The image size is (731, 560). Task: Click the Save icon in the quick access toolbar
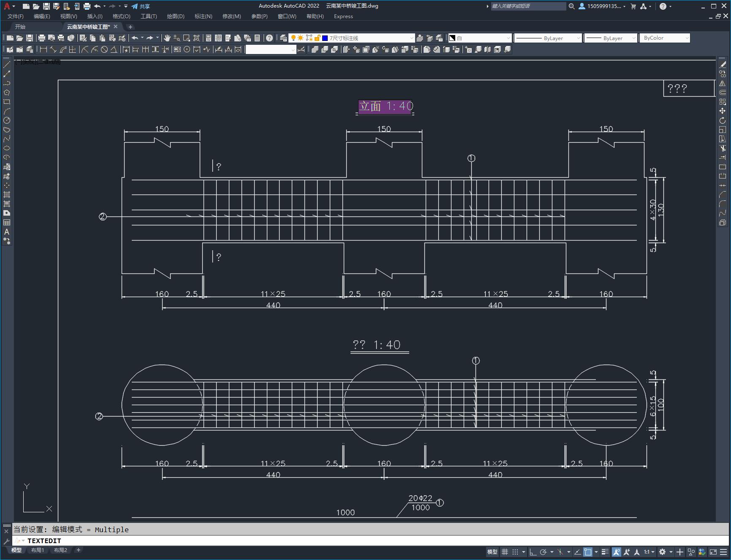tap(46, 6)
